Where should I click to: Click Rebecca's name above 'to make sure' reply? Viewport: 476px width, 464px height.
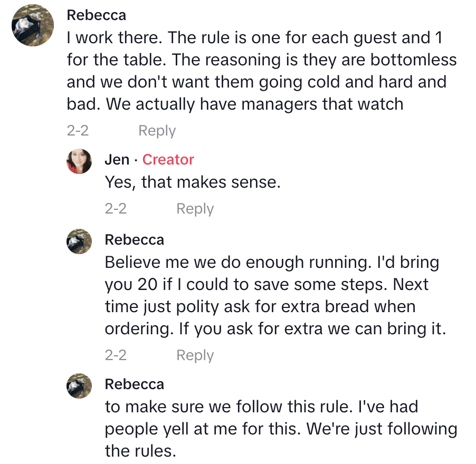[135, 384]
